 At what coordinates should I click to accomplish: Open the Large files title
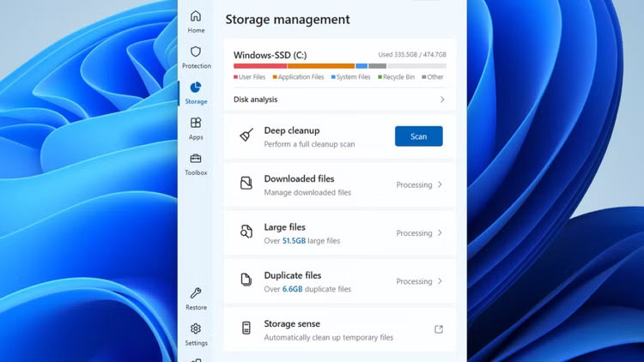[284, 227]
